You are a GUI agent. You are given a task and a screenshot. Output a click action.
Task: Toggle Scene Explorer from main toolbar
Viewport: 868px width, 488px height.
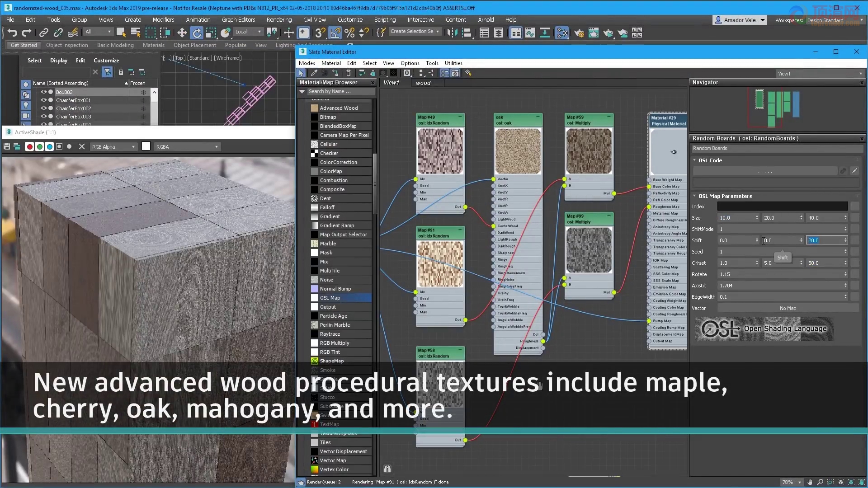[x=484, y=33]
